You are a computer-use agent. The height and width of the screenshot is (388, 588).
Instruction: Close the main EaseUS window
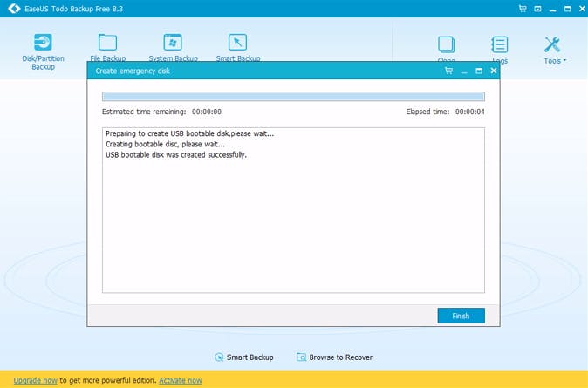pos(582,8)
